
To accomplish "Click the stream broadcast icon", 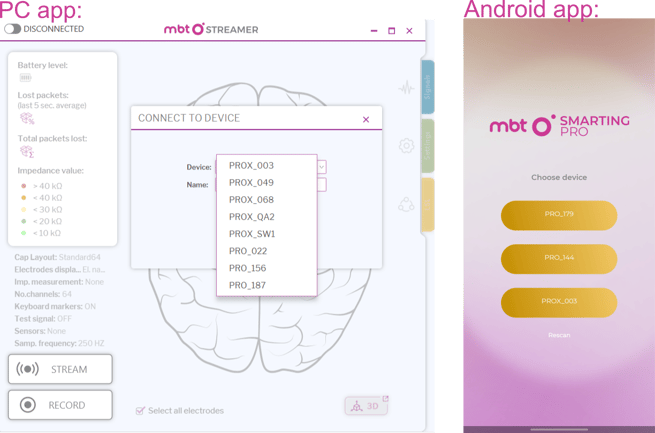I will point(28,369).
